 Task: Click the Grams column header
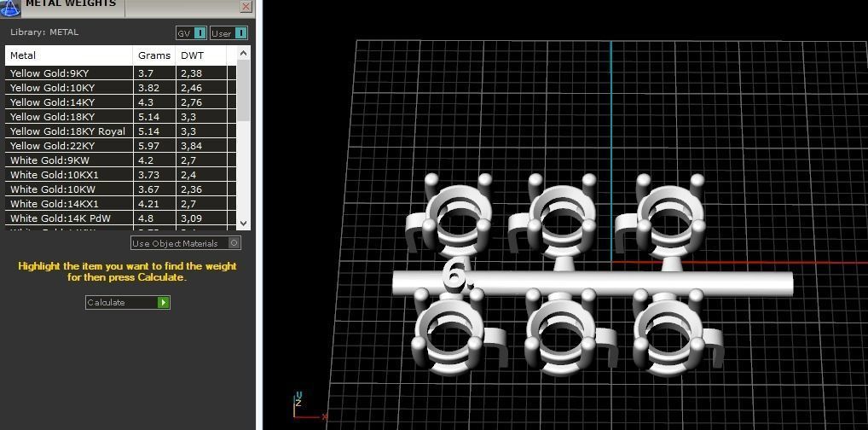153,55
